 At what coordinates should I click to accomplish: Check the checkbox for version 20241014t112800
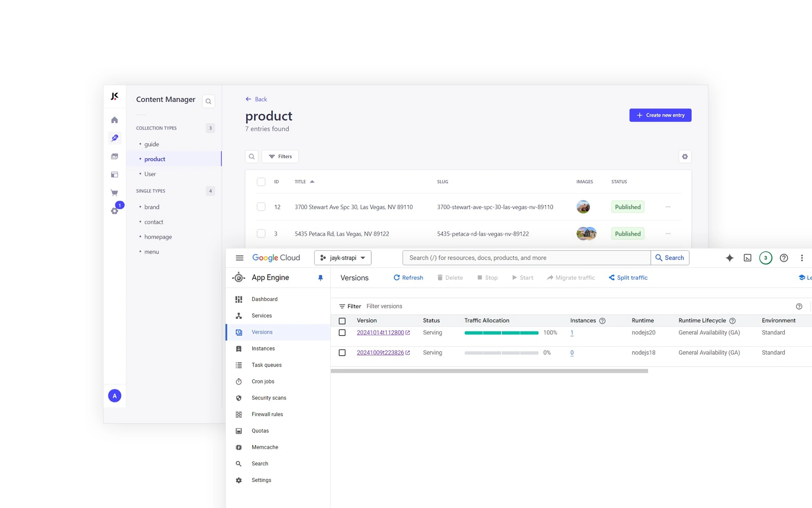pyautogui.click(x=342, y=333)
